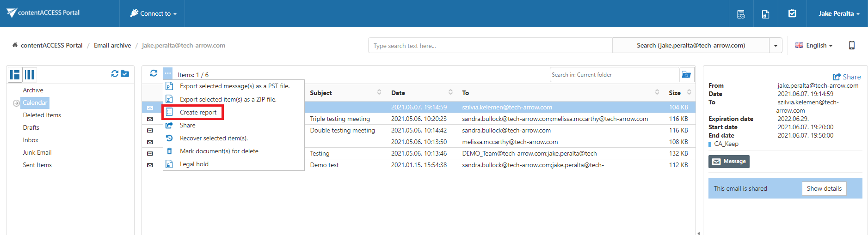Click the main search text field
The image size is (868, 235).
(x=490, y=46)
